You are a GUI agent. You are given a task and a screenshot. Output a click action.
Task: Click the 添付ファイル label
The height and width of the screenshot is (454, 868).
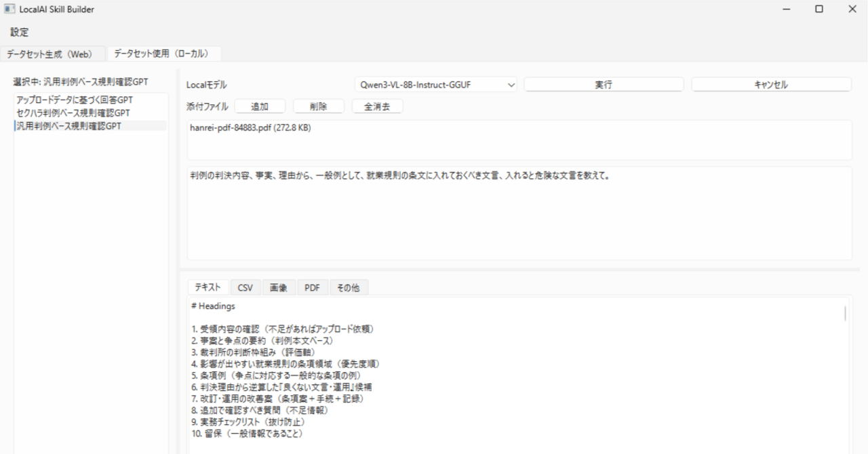pos(207,106)
